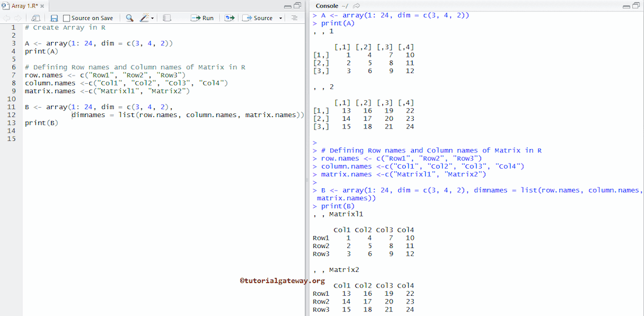Viewport: 644px width, 316px height.
Task: Click the re-run previous code region icon
Action: point(230,18)
